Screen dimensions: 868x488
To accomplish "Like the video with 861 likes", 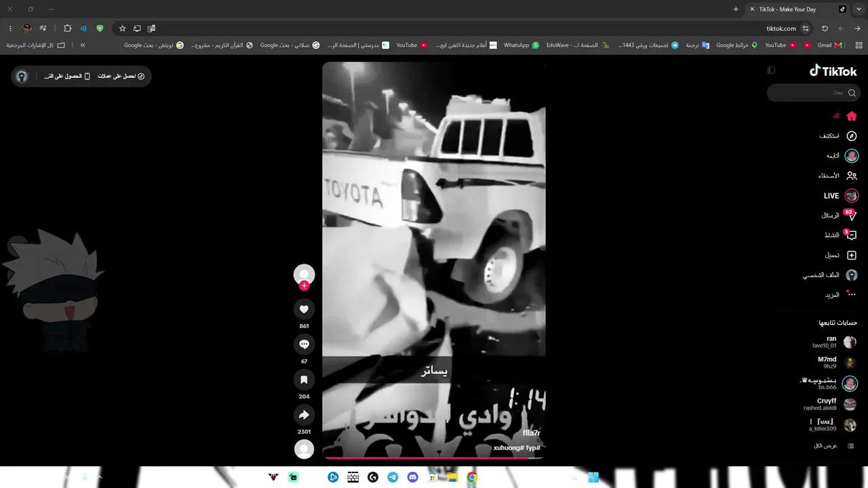I will [304, 309].
